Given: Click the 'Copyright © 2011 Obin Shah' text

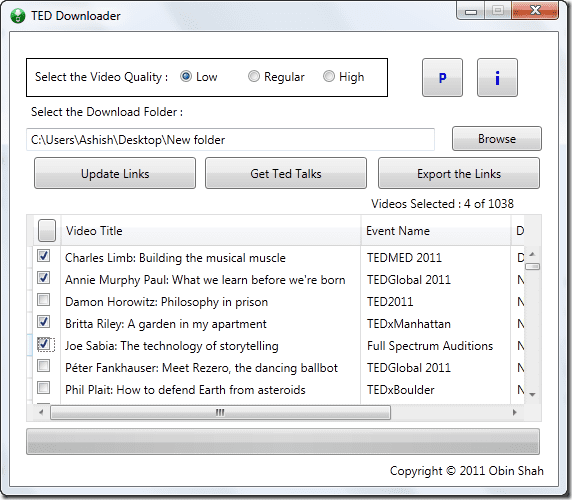Looking at the screenshot, I should click(467, 471).
